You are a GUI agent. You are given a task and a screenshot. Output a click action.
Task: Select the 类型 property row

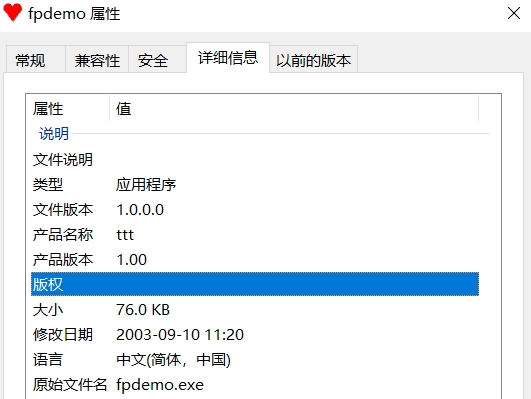click(255, 185)
